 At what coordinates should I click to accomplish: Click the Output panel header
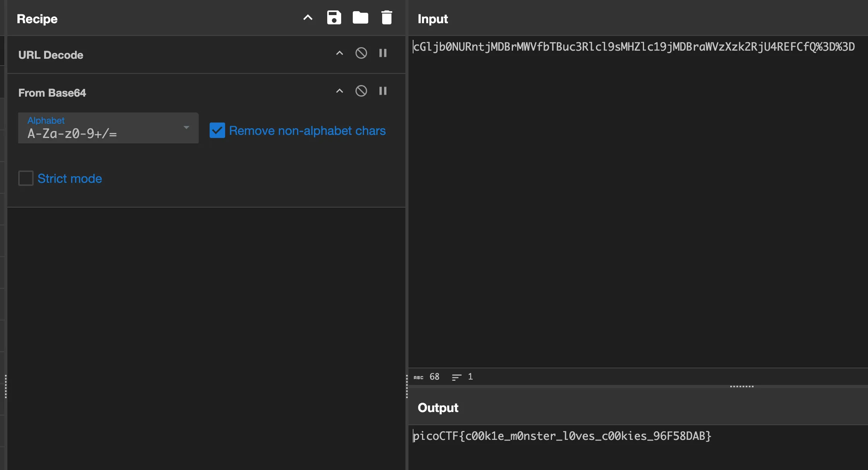tap(438, 408)
